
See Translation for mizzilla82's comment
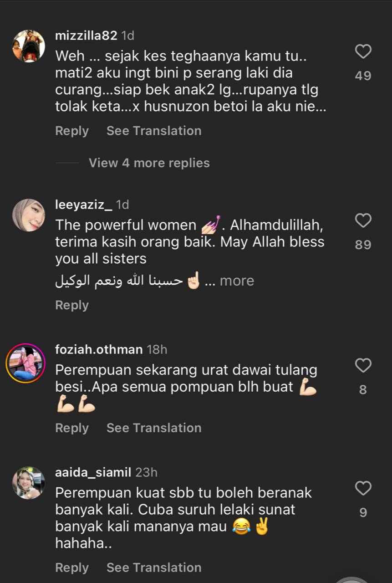154,131
